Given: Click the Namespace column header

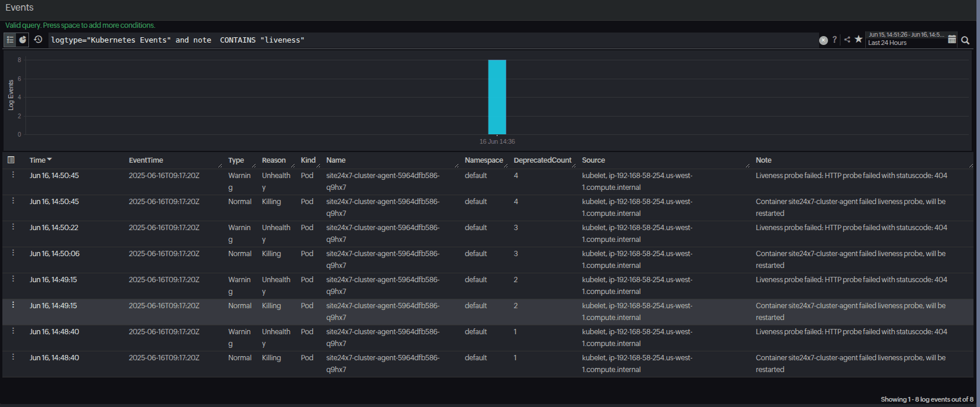Looking at the screenshot, I should pos(484,160).
